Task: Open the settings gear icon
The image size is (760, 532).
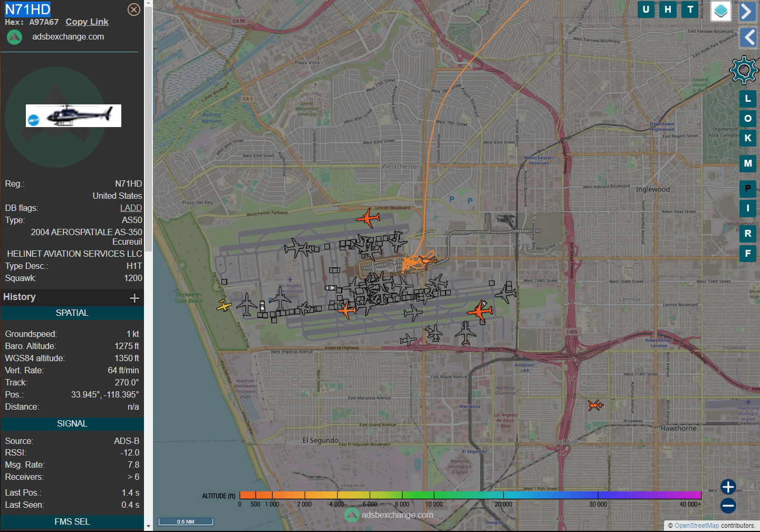Action: (744, 70)
